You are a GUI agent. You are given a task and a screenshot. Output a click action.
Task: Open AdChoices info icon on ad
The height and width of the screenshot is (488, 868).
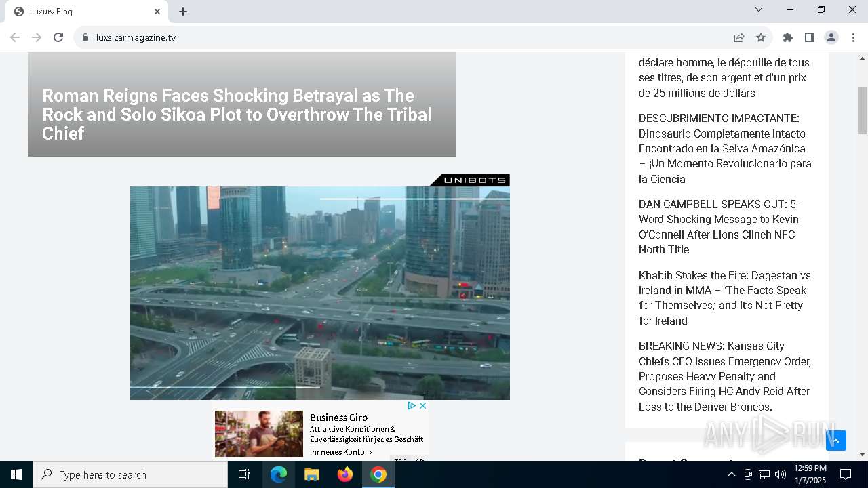click(x=412, y=405)
